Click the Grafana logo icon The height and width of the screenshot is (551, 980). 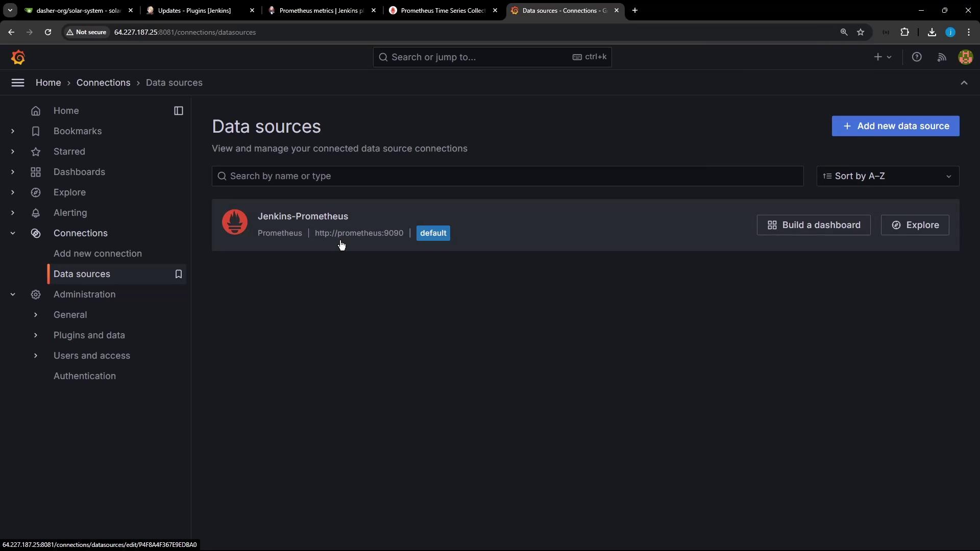[18, 57]
